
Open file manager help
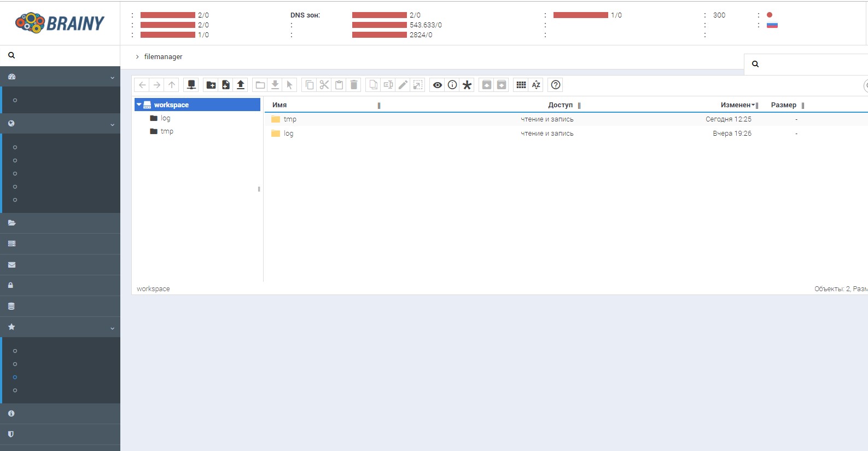[556, 85]
